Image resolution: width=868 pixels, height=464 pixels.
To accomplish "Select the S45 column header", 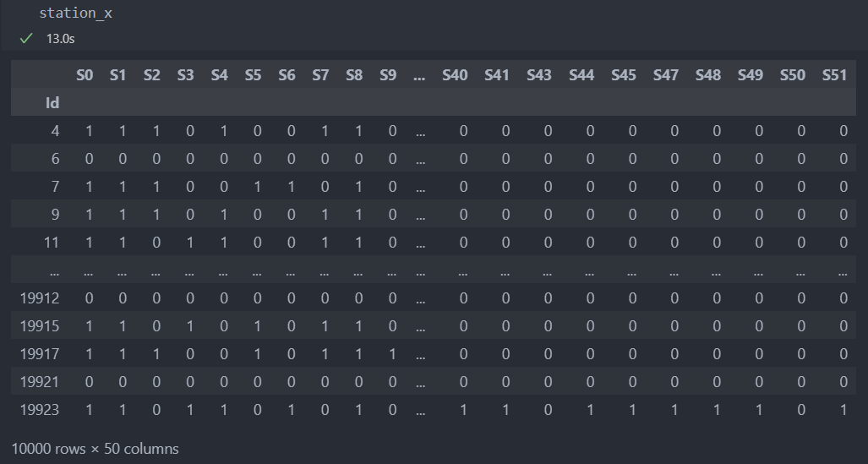I will (624, 74).
